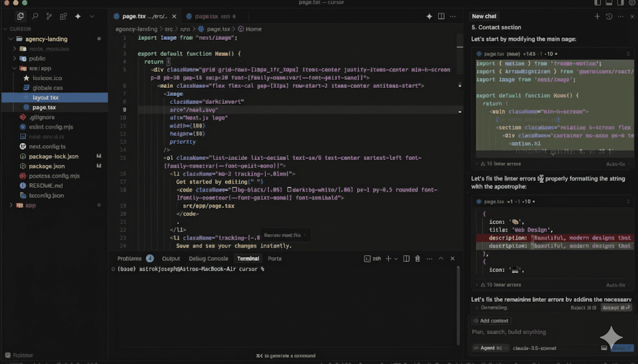Close the chat panel
The image size is (638, 364).
(x=632, y=16)
